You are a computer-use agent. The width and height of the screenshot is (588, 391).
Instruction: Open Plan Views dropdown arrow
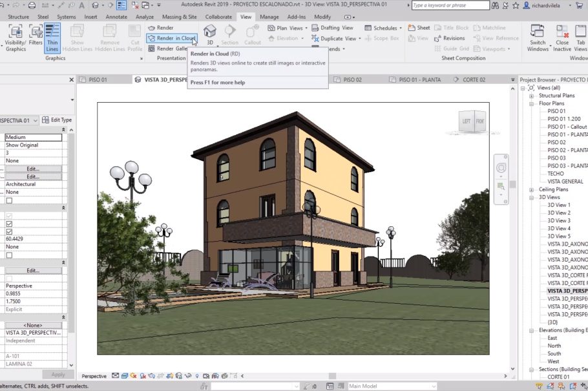[306, 28]
